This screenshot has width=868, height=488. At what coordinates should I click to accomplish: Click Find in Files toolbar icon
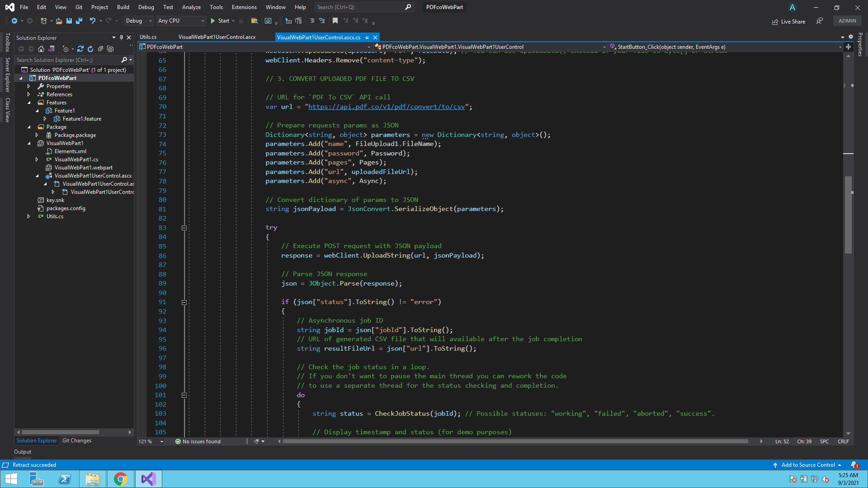pyautogui.click(x=255, y=21)
